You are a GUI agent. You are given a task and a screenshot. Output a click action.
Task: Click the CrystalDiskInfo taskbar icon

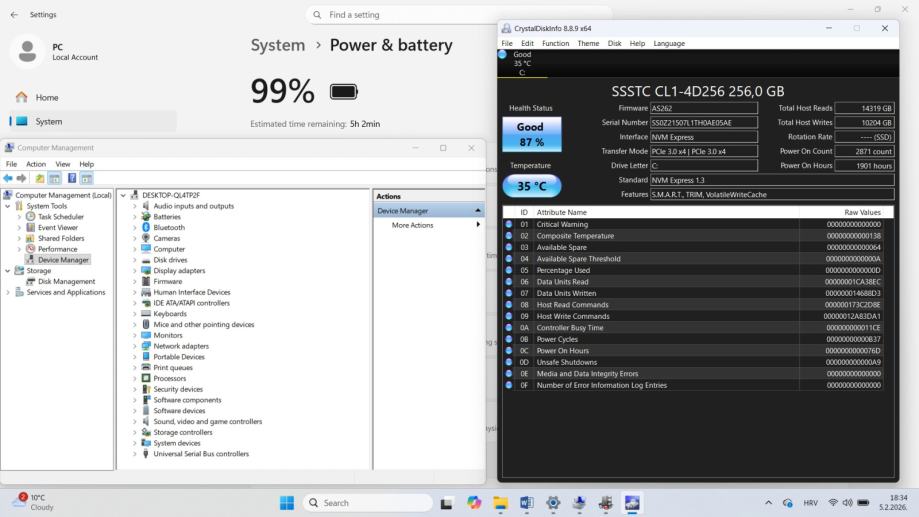coord(632,503)
